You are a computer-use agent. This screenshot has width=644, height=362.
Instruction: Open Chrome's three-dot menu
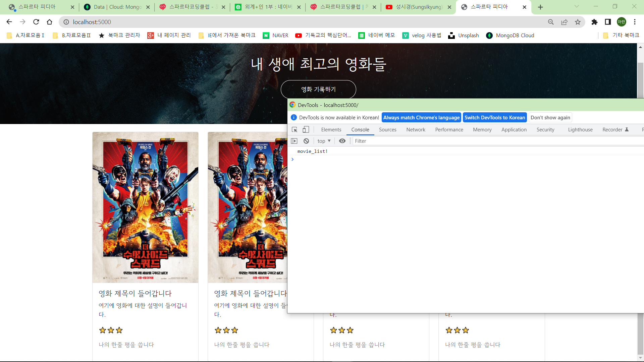coord(635,22)
